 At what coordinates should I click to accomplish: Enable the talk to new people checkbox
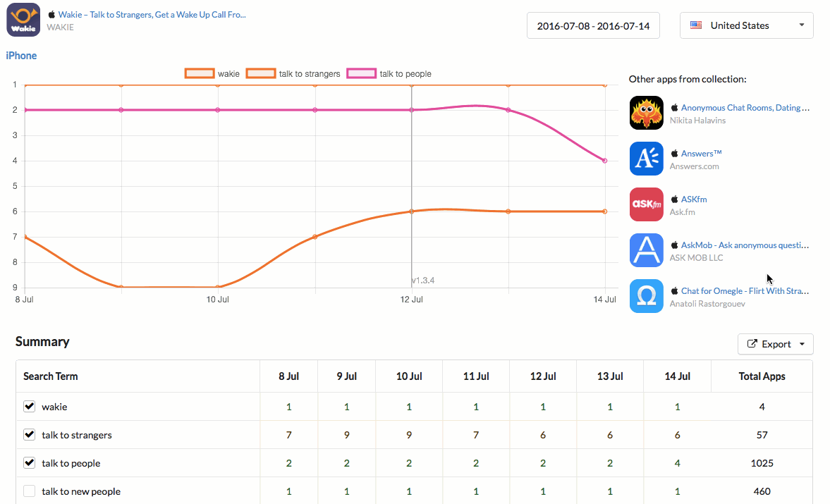pyautogui.click(x=30, y=491)
